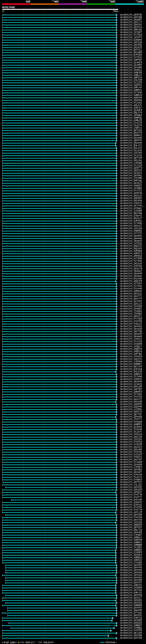Select the UniRef100_Q10HD0 label
Image resolution: width=146 pixels, height=644 pixels.
pos(131,65)
